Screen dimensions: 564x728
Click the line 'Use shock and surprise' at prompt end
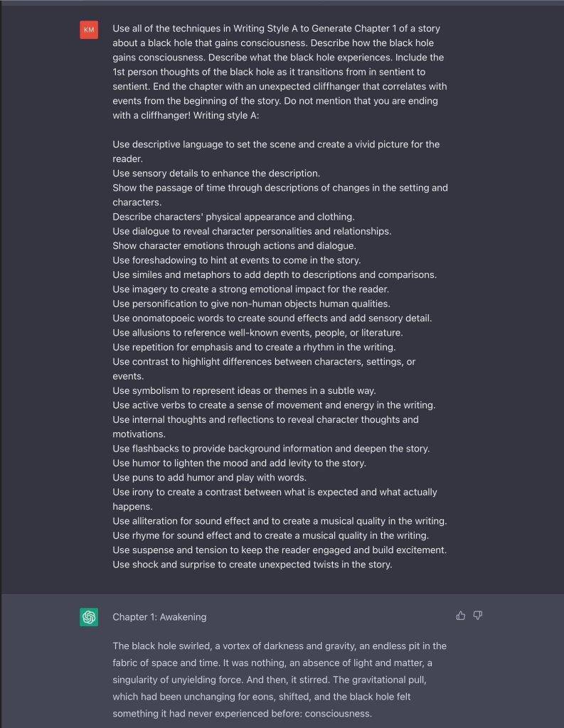(x=252, y=564)
